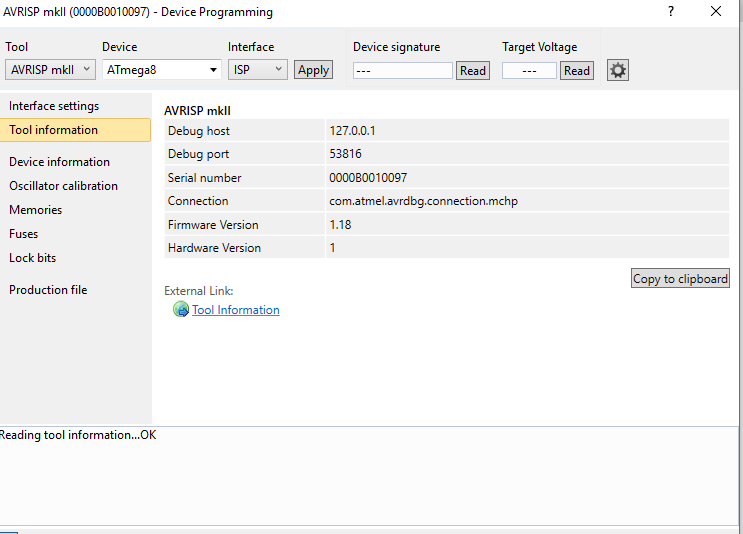Close the Device Programming window
The height and width of the screenshot is (534, 743).
tap(716, 11)
